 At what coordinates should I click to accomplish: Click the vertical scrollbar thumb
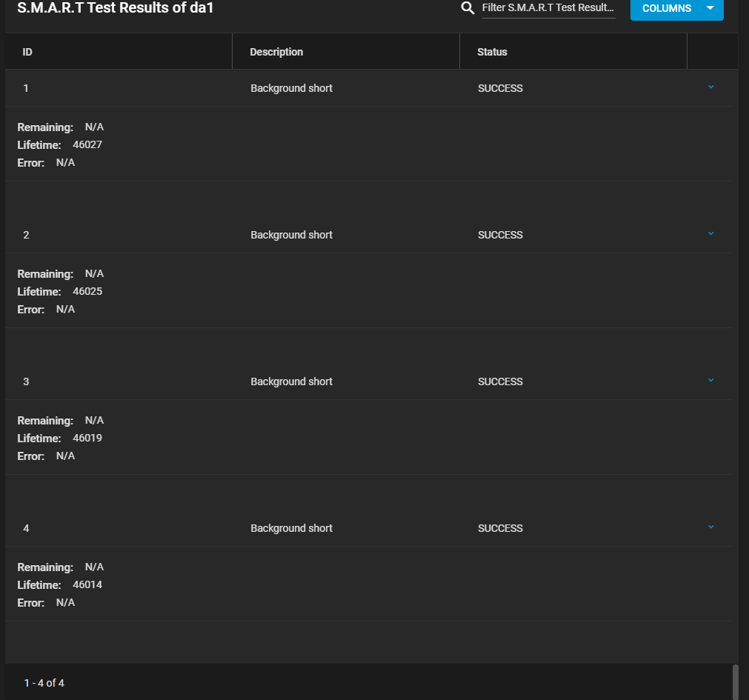pyautogui.click(x=736, y=681)
